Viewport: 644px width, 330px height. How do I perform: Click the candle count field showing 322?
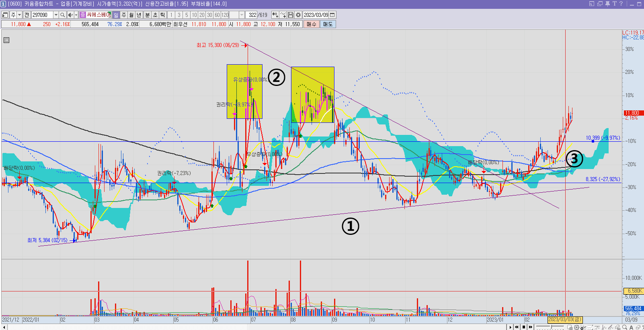click(252, 15)
